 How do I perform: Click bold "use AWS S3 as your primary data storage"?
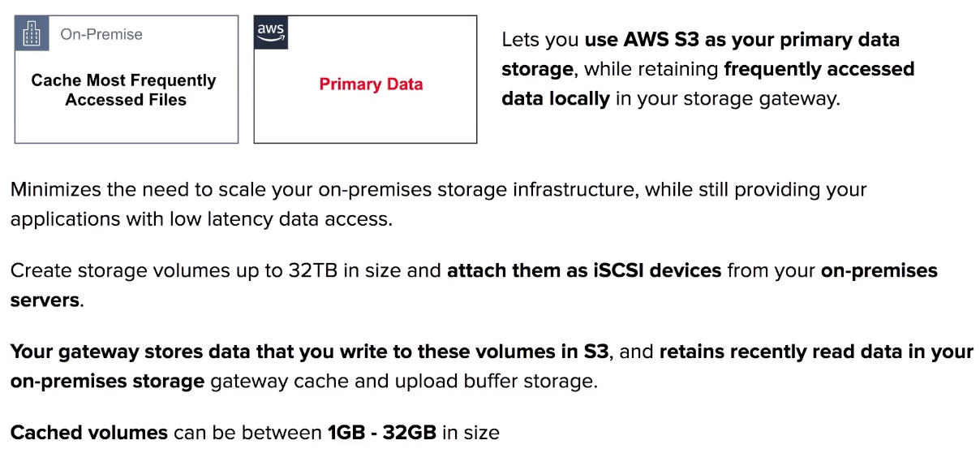tap(700, 54)
